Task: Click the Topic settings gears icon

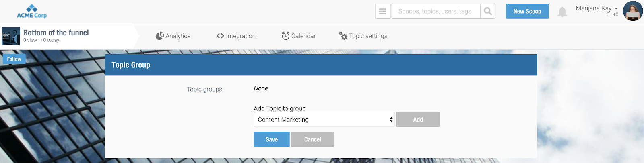Action: click(343, 36)
